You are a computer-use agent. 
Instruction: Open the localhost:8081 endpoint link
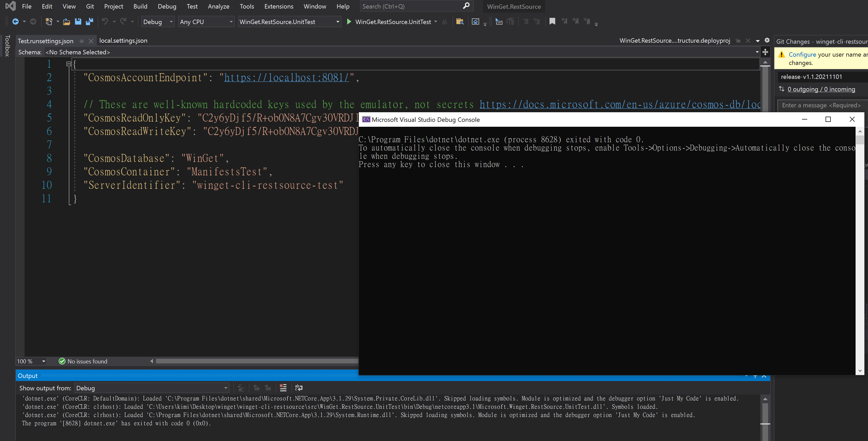[x=286, y=78]
